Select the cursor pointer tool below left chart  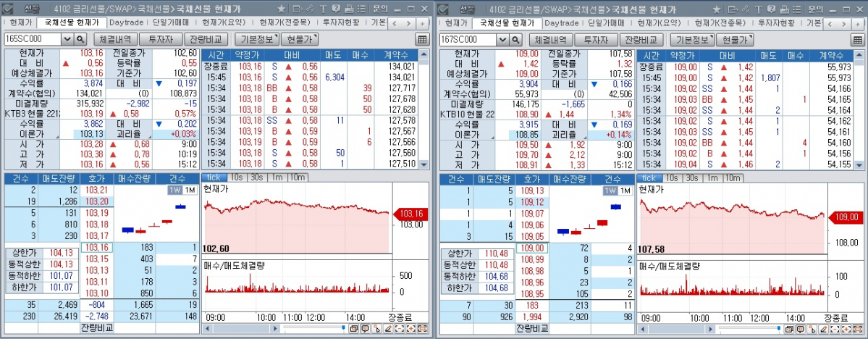click(377, 329)
